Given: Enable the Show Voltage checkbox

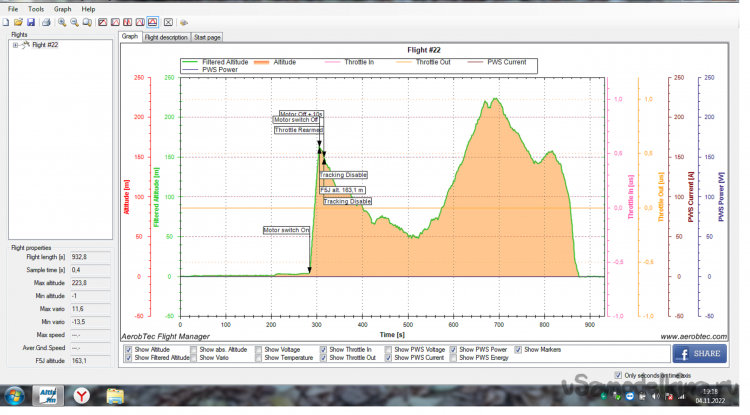Looking at the screenshot, I should coord(260,349).
